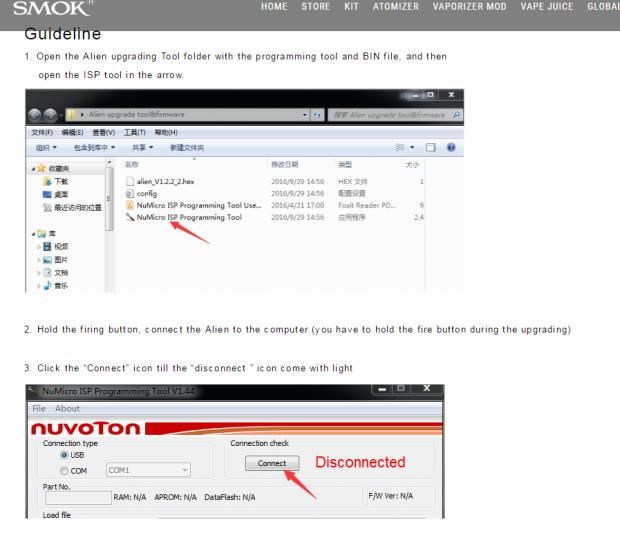Select the USB connection type radio

coord(64,455)
